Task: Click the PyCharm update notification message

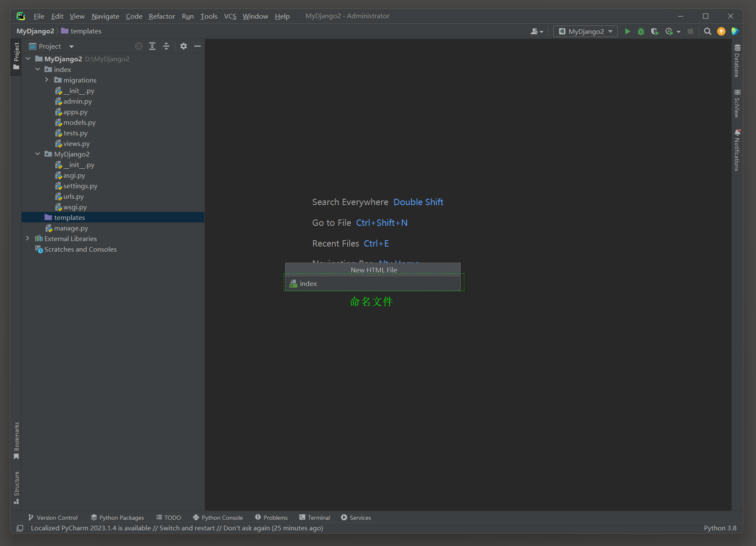Action: click(177, 528)
